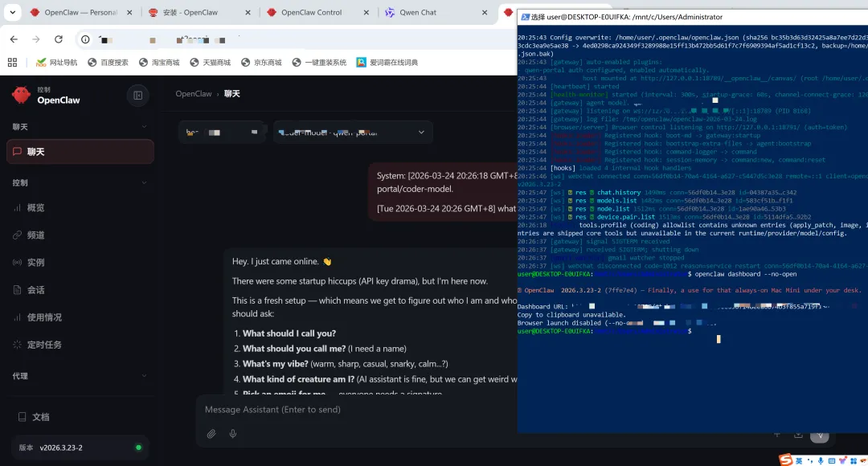The height and width of the screenshot is (466, 868).
Task: Open the 京东商城 bookmark
Action: (x=261, y=63)
